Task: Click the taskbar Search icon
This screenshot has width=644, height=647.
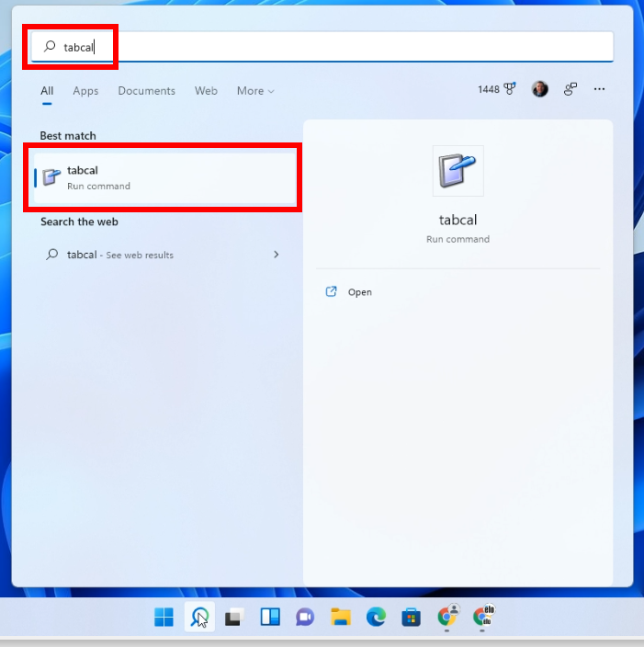Action: pyautogui.click(x=199, y=617)
